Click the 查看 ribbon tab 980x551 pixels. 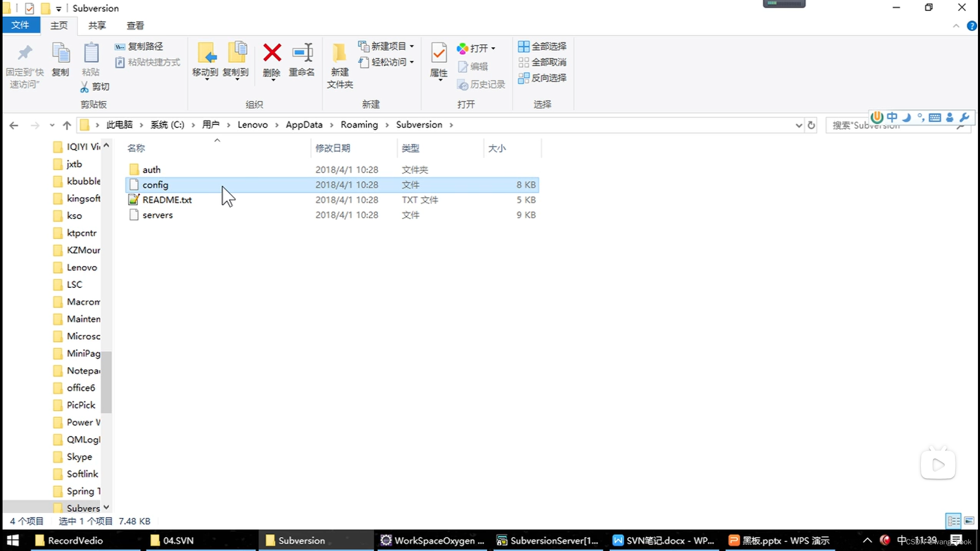pyautogui.click(x=135, y=25)
